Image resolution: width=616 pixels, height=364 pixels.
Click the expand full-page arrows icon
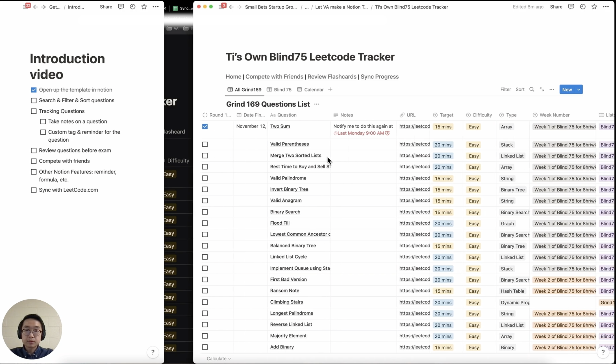click(542, 90)
